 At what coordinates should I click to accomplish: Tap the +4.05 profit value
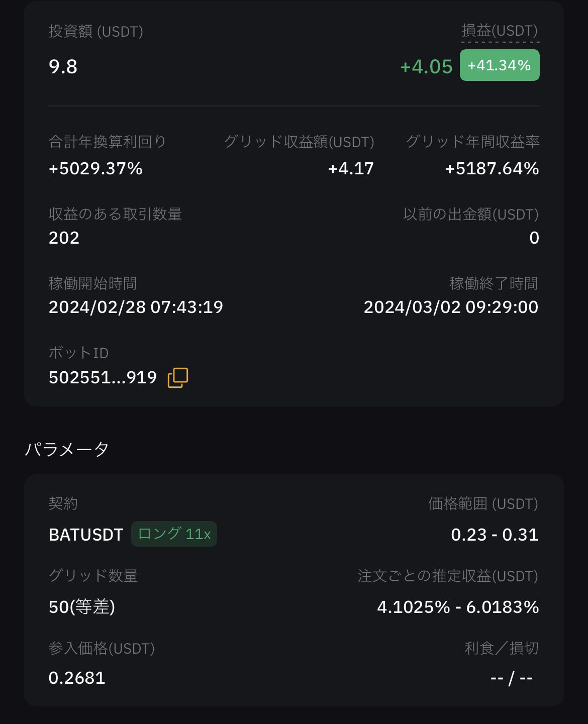tap(426, 66)
